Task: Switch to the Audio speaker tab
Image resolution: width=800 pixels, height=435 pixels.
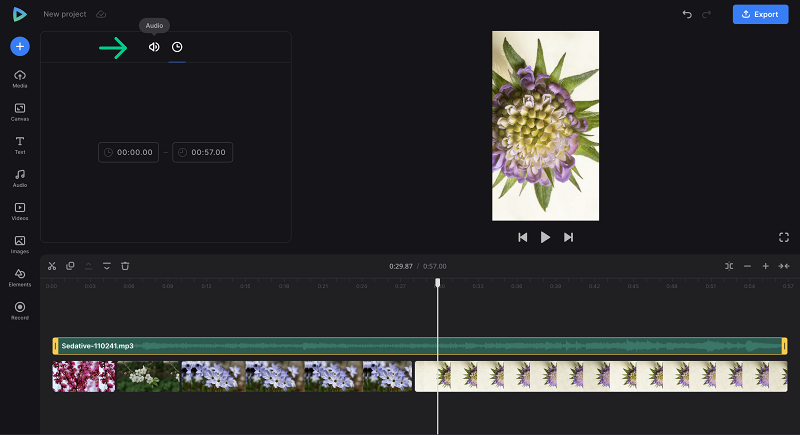Action: coord(154,47)
